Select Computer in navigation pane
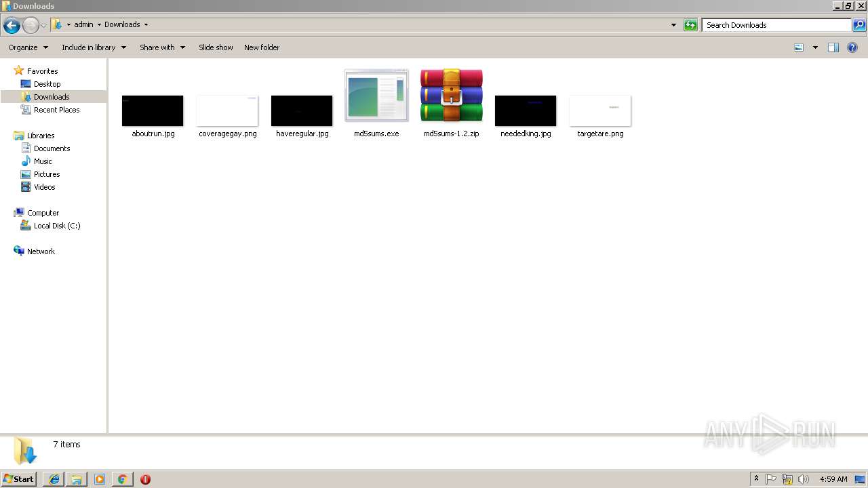 point(43,213)
